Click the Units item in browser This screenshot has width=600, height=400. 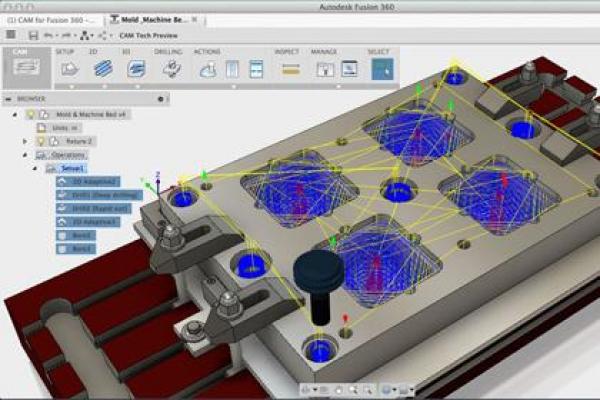point(59,128)
